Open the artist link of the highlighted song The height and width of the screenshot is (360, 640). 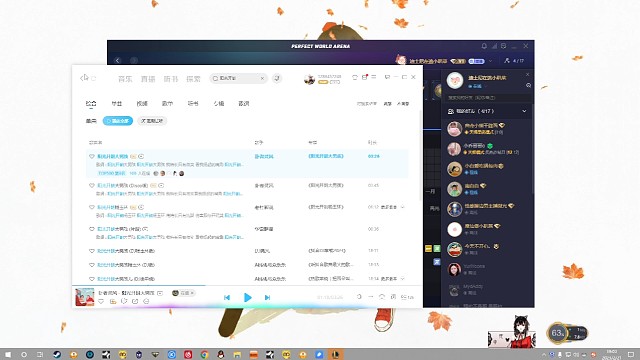pyautogui.click(x=264, y=156)
